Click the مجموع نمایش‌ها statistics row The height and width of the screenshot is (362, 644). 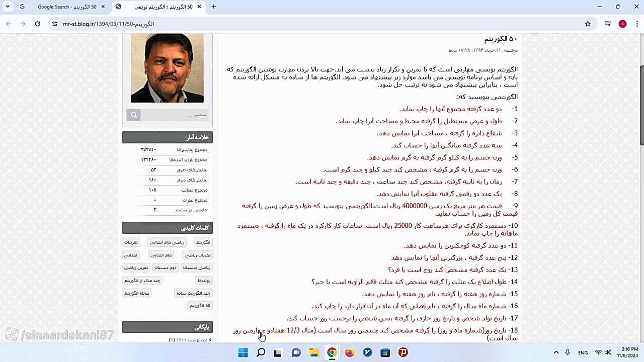click(x=168, y=150)
